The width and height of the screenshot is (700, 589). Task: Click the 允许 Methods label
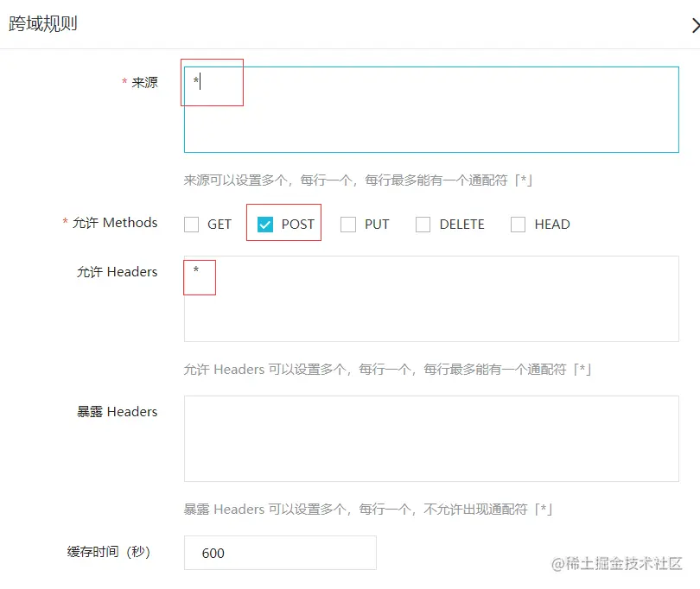pos(115,222)
